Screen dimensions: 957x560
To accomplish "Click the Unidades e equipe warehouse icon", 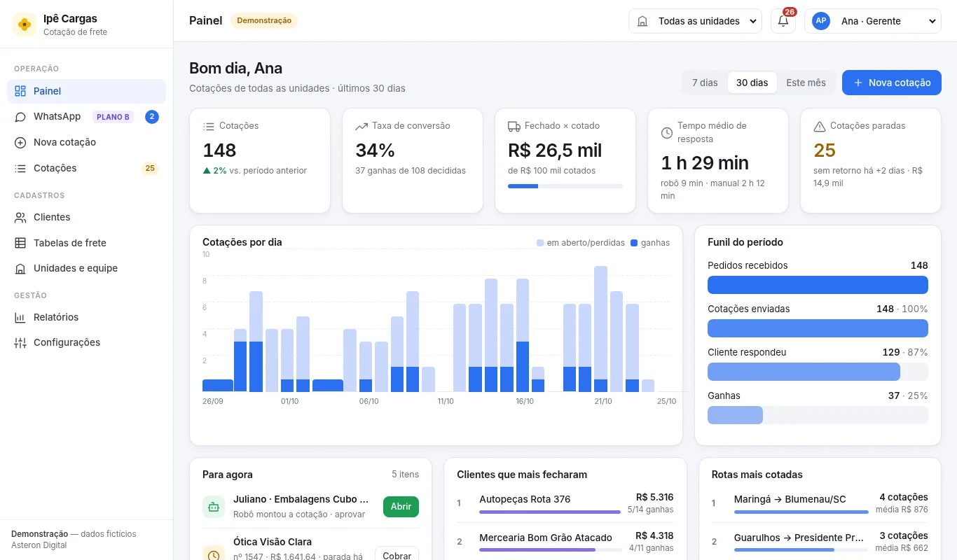I will click(x=20, y=269).
